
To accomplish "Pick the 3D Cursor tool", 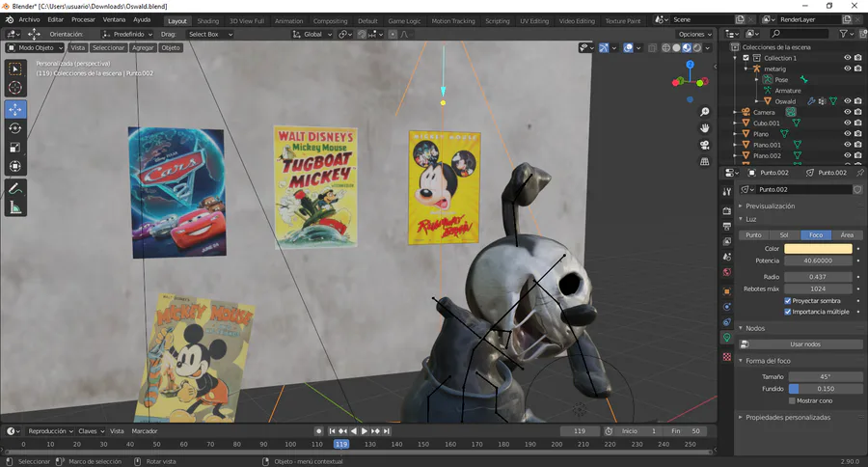I will click(15, 88).
